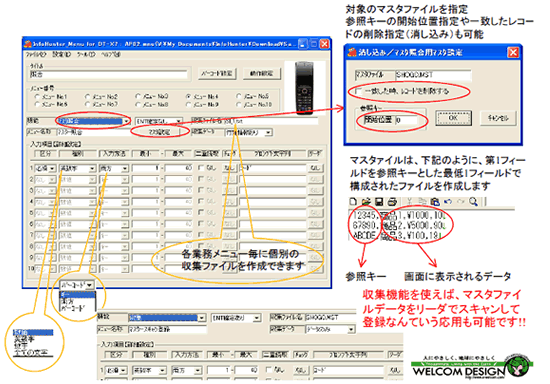The image size is (550, 384).
Task: Select menu No.3 radio button
Action: 138,96
